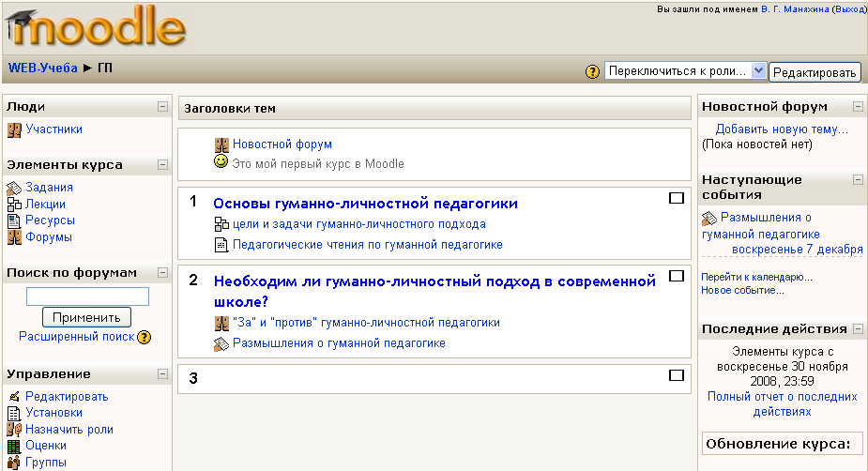Click the Задания icon in course elements
This screenshot has width=868, height=471.
(14, 188)
